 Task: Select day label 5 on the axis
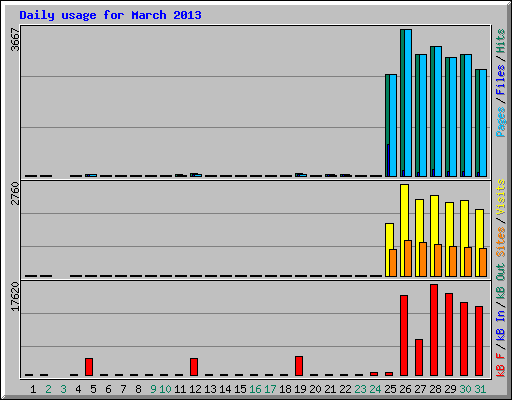[93, 389]
